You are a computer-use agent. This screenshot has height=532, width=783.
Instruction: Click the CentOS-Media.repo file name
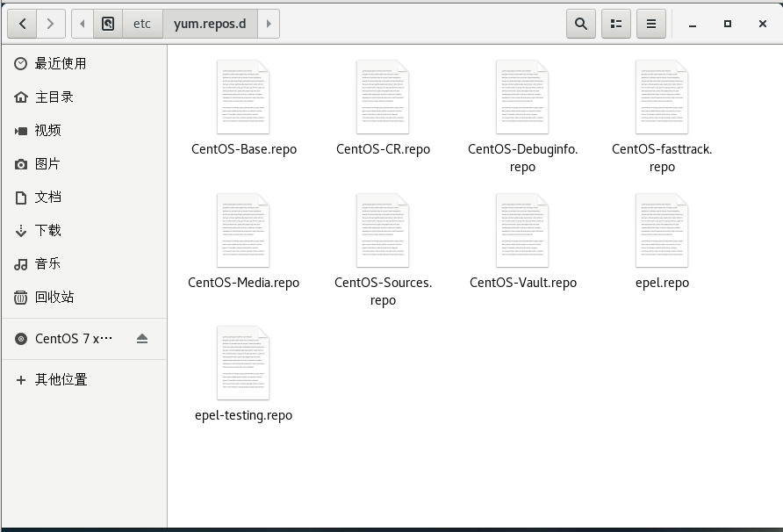(x=244, y=283)
